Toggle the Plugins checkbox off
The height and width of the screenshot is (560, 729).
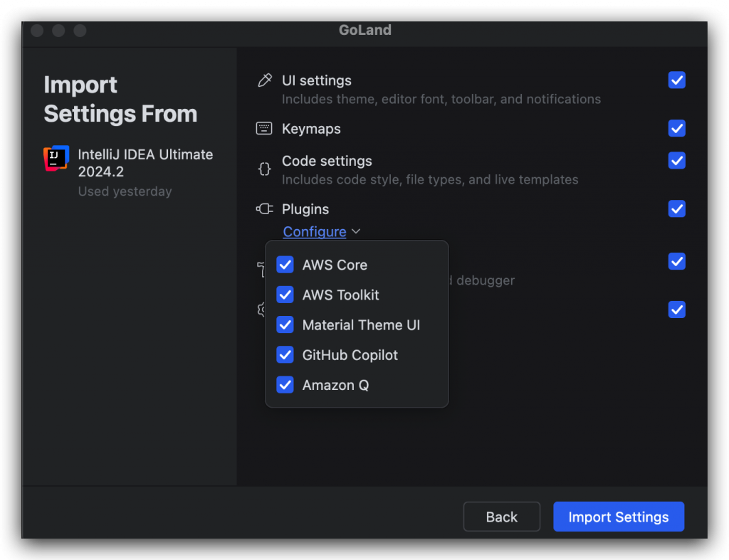[x=677, y=209]
